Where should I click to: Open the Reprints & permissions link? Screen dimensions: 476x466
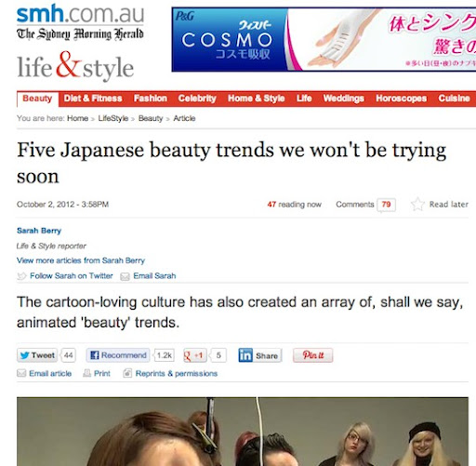(x=177, y=373)
